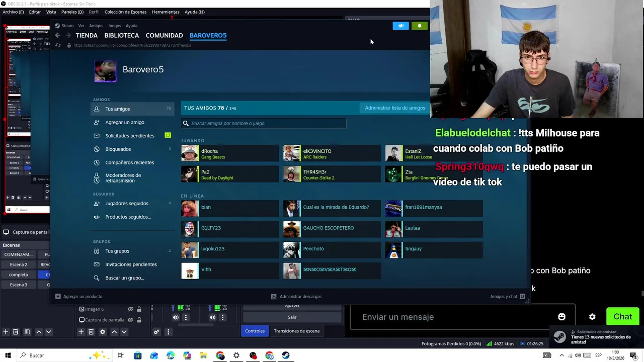Viewport: 644px width, 362px height.
Task: Open Steam's Amigos menu
Action: click(96, 26)
